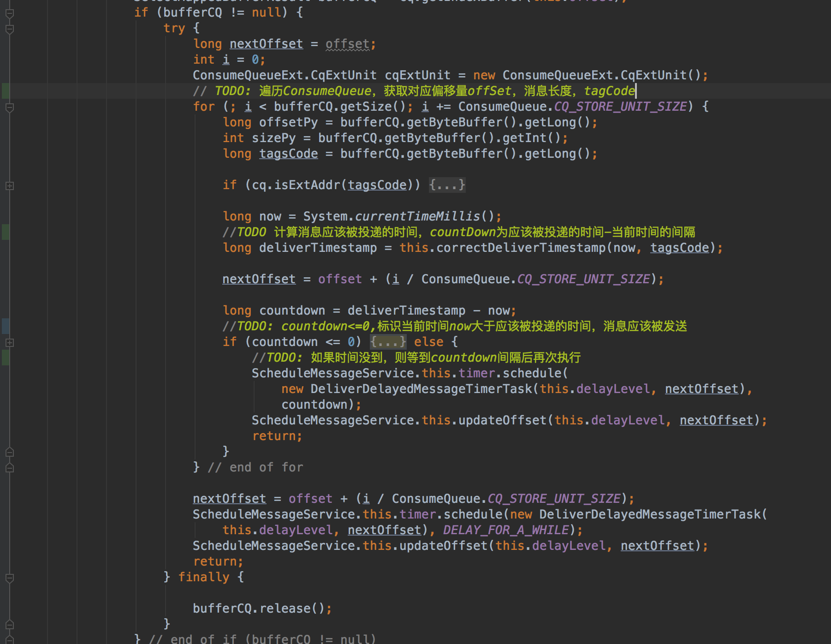Click the "return;" statement just above finally
831x644 pixels.
[218, 561]
